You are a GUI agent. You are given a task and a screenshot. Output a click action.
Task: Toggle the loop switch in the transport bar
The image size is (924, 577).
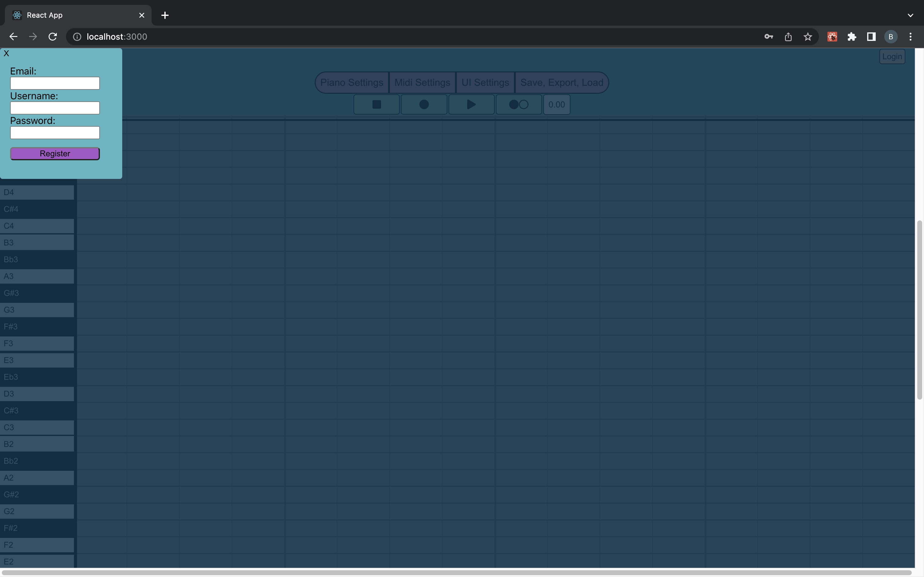(518, 104)
